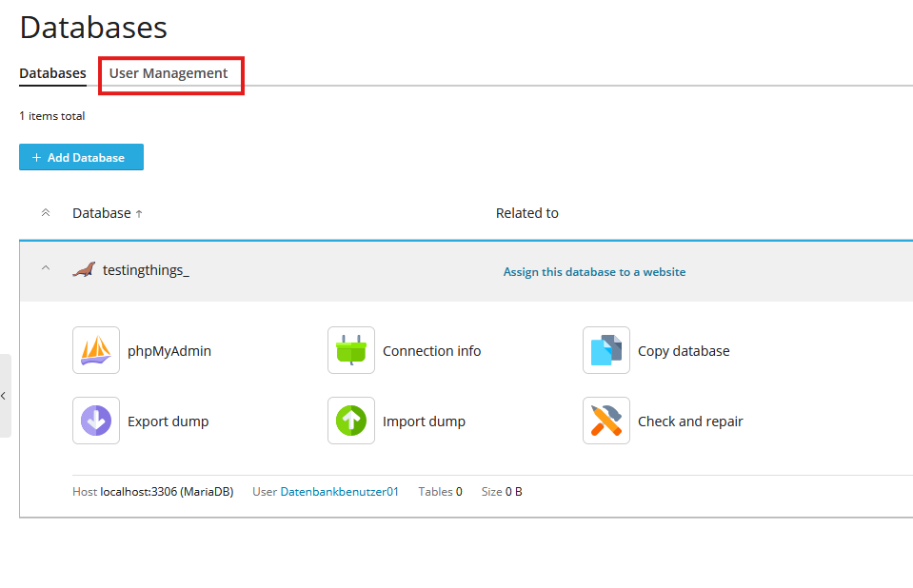The height and width of the screenshot is (588, 913).
Task: Open the Check and repair tools icon
Action: pyautogui.click(x=606, y=421)
